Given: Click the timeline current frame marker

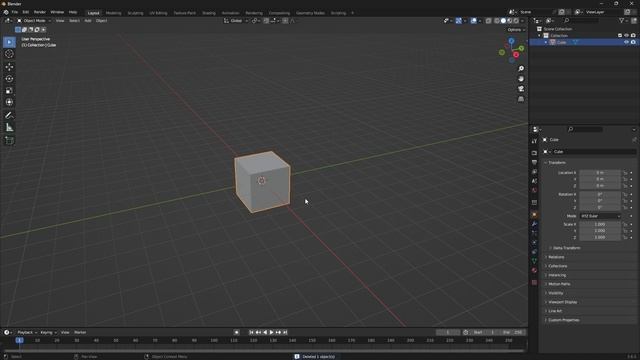Looking at the screenshot, I should [x=19, y=340].
